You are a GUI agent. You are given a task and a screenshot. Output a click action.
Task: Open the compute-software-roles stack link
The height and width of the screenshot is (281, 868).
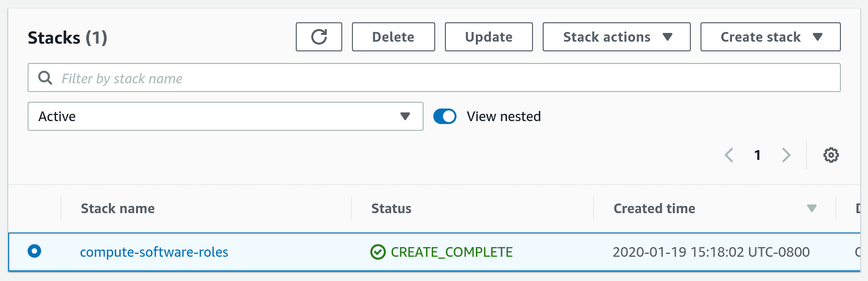154,252
